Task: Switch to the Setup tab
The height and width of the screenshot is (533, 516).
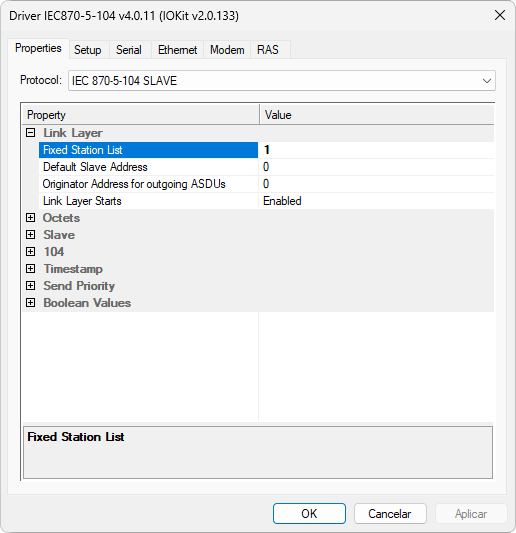Action: coord(88,50)
